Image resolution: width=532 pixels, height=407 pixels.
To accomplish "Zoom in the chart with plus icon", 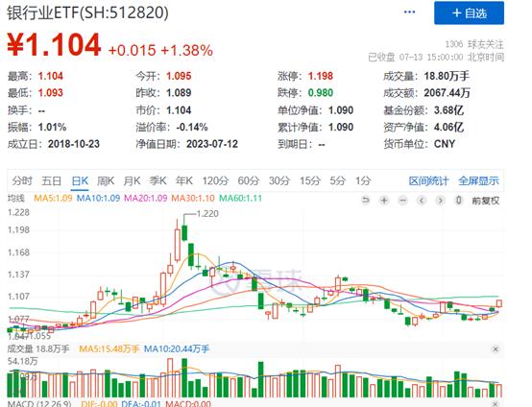I will pos(384,201).
